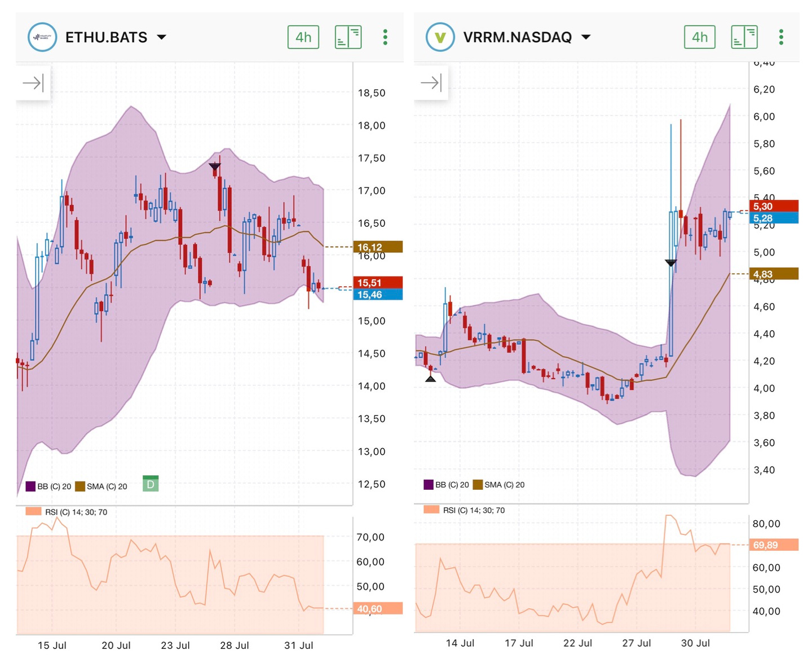Click the 4h timeframe button on VRRM chart
812x667 pixels.
700,37
